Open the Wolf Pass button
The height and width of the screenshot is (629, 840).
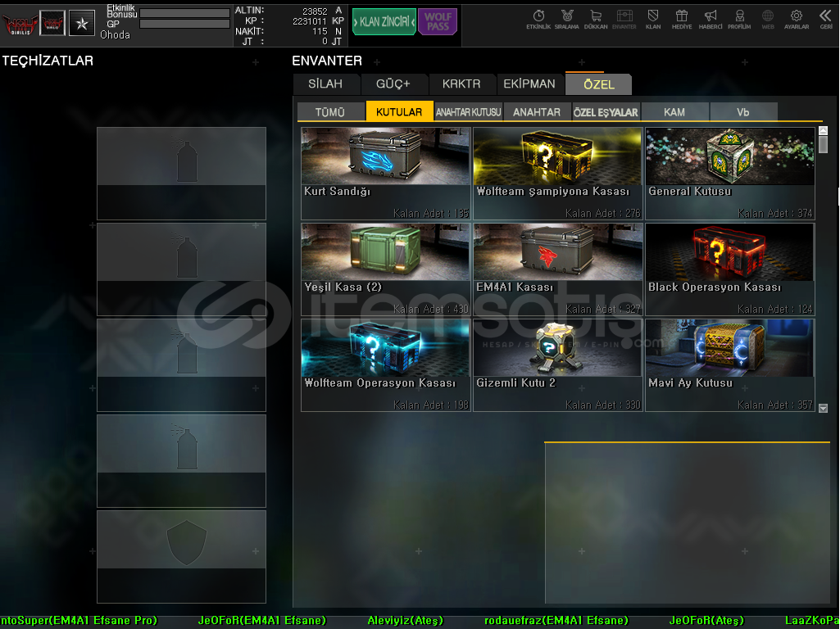pyautogui.click(x=438, y=22)
